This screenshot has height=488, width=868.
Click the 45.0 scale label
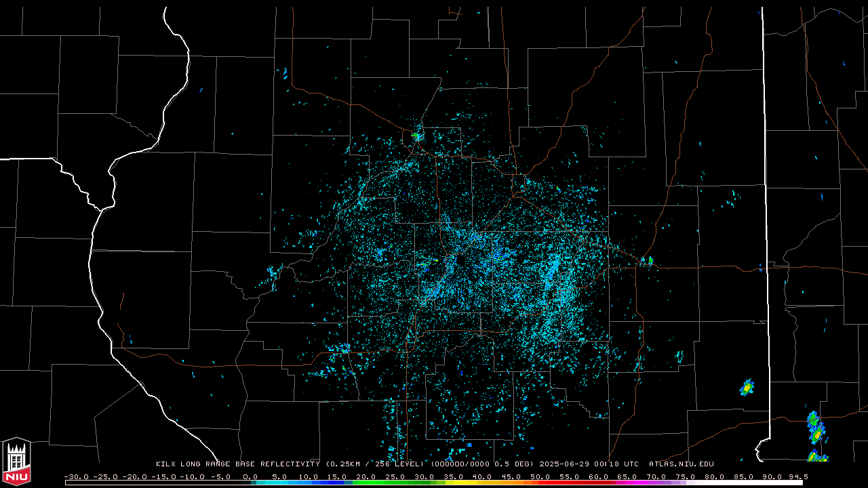click(511, 477)
